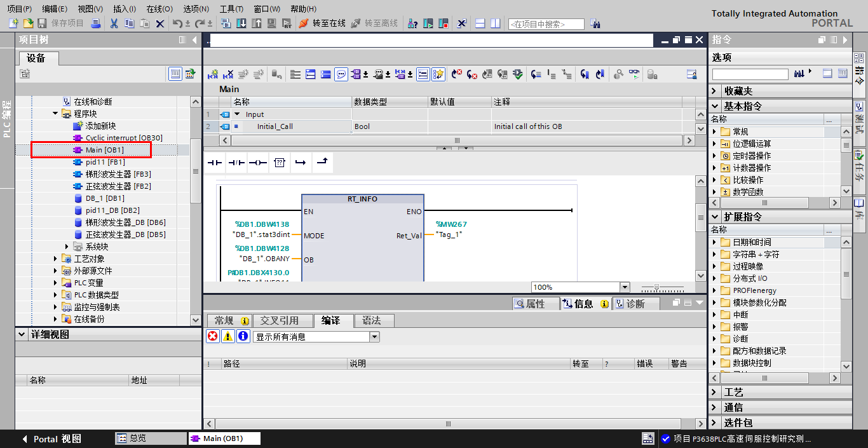
Task: Toggle monitoring glasses icon in editor toolbar
Action: [x=634, y=74]
